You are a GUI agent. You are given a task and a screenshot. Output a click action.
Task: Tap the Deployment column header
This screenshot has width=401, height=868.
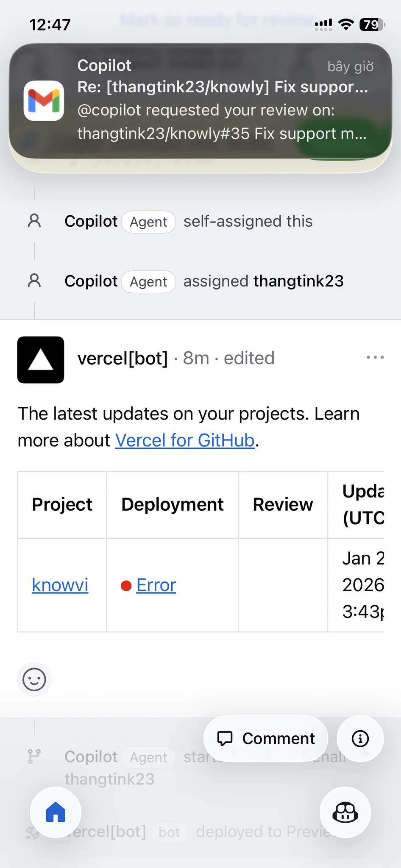pyautogui.click(x=173, y=504)
